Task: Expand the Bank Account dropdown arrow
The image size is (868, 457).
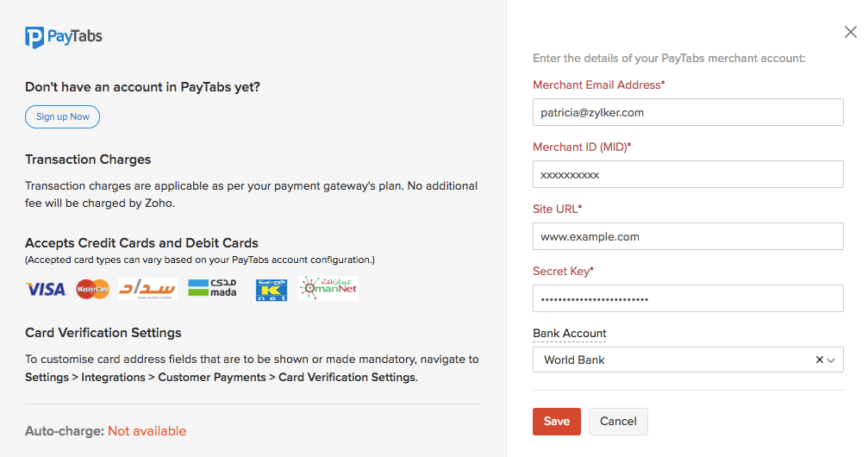Action: pos(832,360)
